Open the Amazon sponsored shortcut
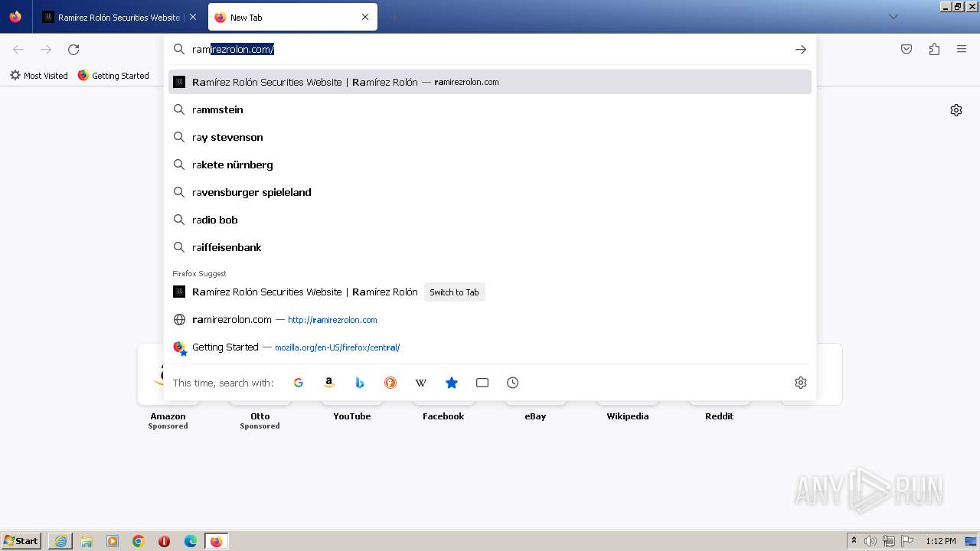980x551 pixels. tap(168, 386)
